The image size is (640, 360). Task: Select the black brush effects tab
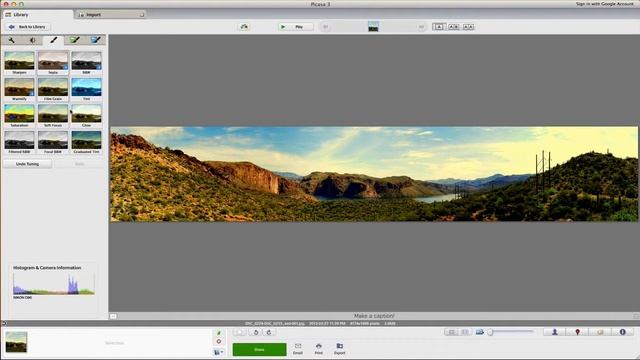[x=53, y=40]
